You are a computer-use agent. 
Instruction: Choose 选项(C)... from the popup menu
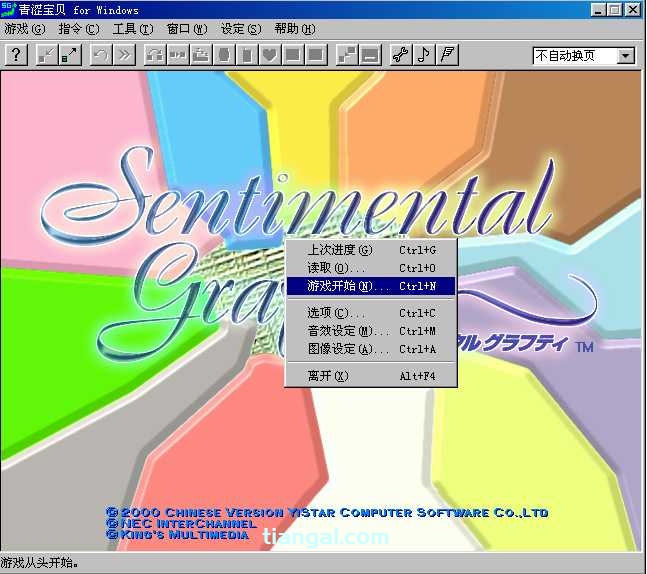point(371,313)
